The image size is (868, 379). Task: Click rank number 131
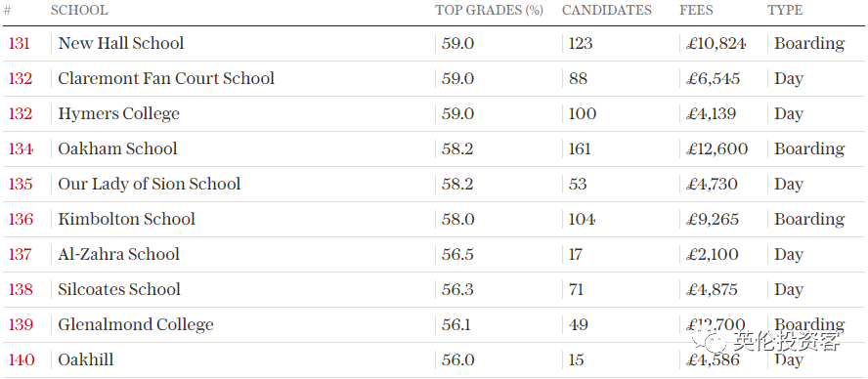(x=19, y=43)
